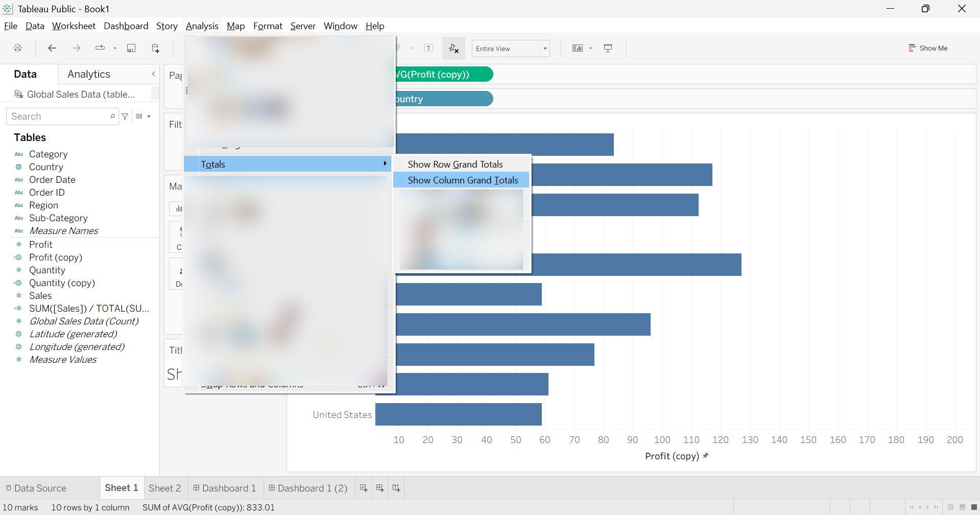Click the save workbook icon
Image resolution: width=980 pixels, height=515 pixels.
point(131,48)
